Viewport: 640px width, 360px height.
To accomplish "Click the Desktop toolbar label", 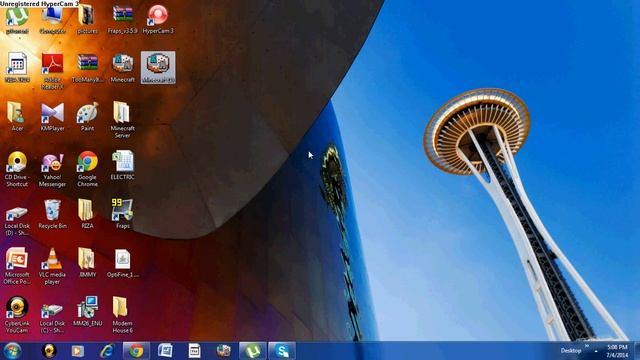I will (x=571, y=351).
